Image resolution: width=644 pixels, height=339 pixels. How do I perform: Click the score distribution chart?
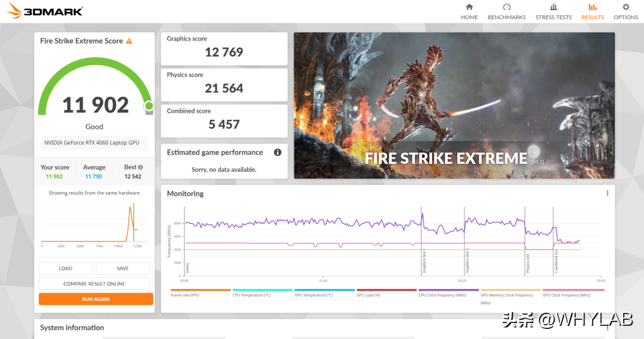pos(93,224)
